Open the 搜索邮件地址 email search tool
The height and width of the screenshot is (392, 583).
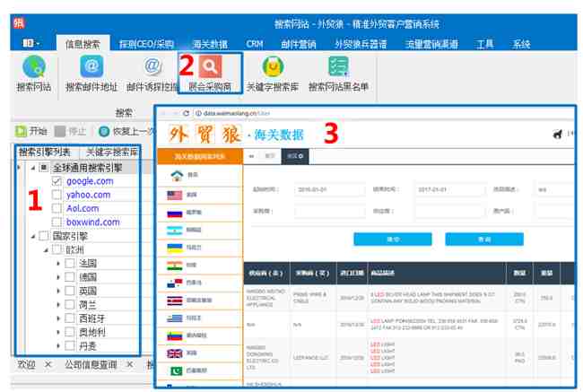pyautogui.click(x=91, y=74)
